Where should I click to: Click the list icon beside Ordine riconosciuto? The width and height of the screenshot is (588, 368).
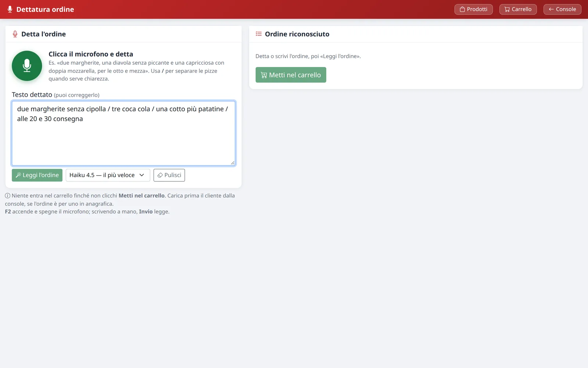[x=259, y=34]
